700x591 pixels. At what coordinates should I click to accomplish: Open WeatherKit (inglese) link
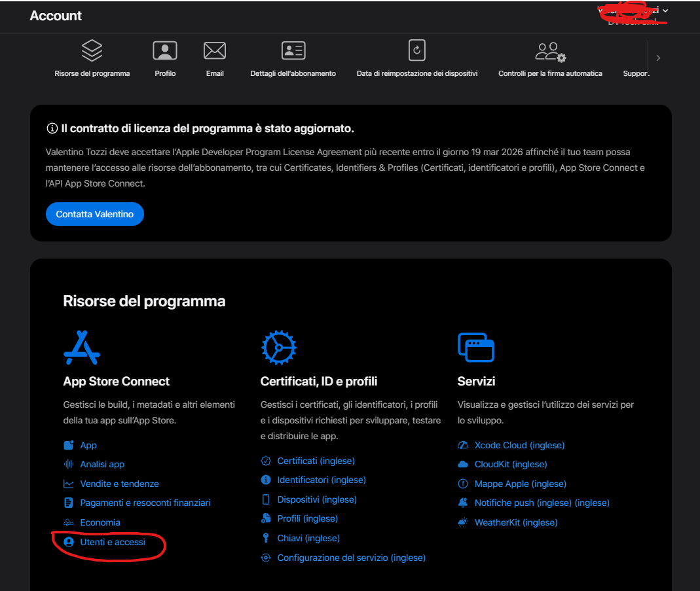(516, 522)
